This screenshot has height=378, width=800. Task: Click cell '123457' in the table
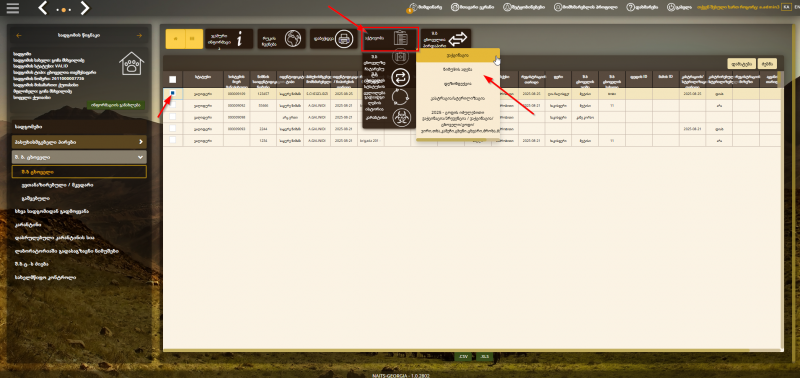[x=263, y=94]
